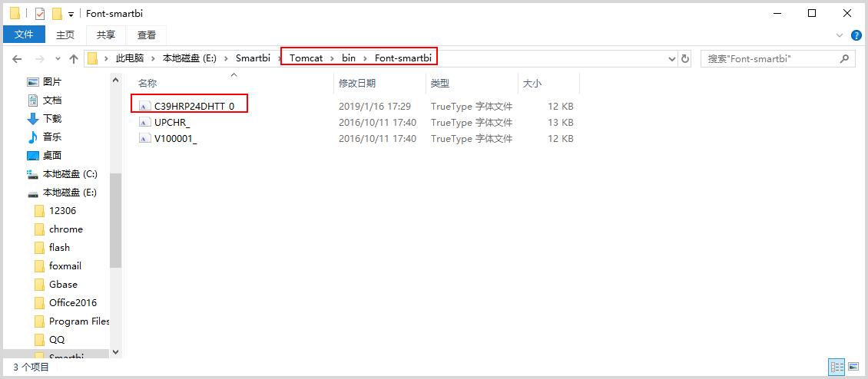
Task: Select the C39HRP24DHTT_0 font file
Action: click(x=194, y=106)
